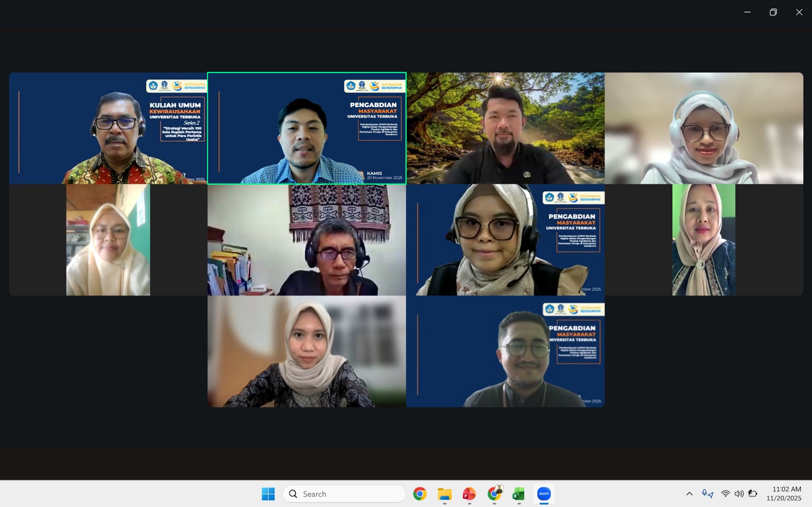This screenshot has width=812, height=507.
Task: Expand the hidden system tray icons
Action: pyautogui.click(x=689, y=493)
